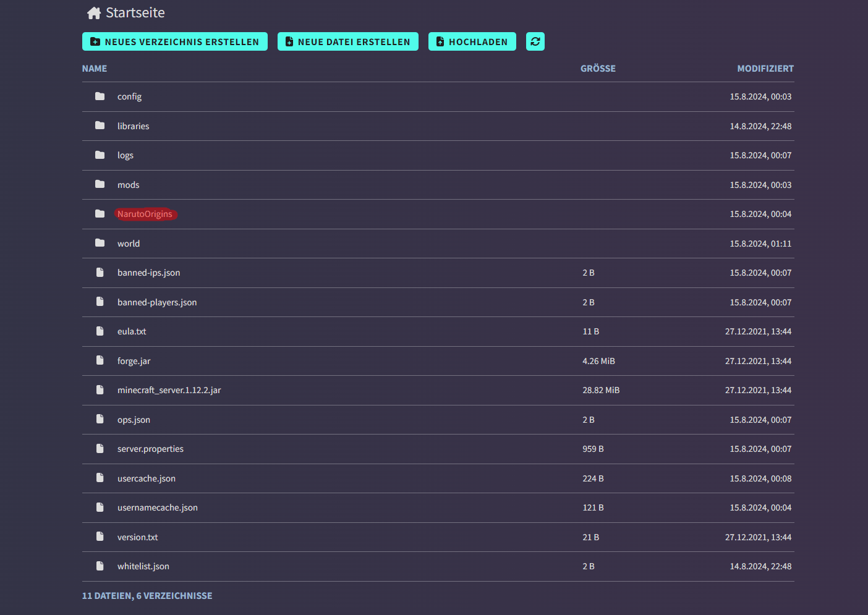Click the folder icon for world directory
The width and height of the screenshot is (868, 615).
(100, 243)
